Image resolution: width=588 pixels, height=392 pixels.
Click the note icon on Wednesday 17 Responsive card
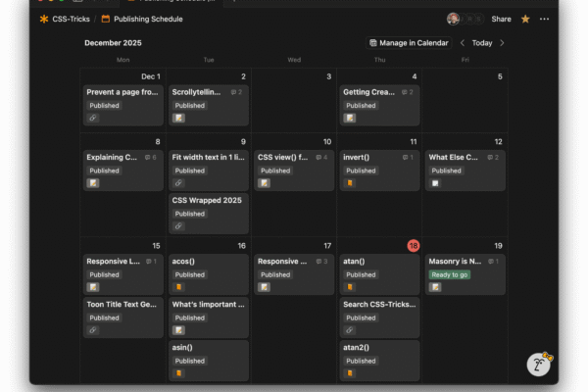[x=264, y=287]
